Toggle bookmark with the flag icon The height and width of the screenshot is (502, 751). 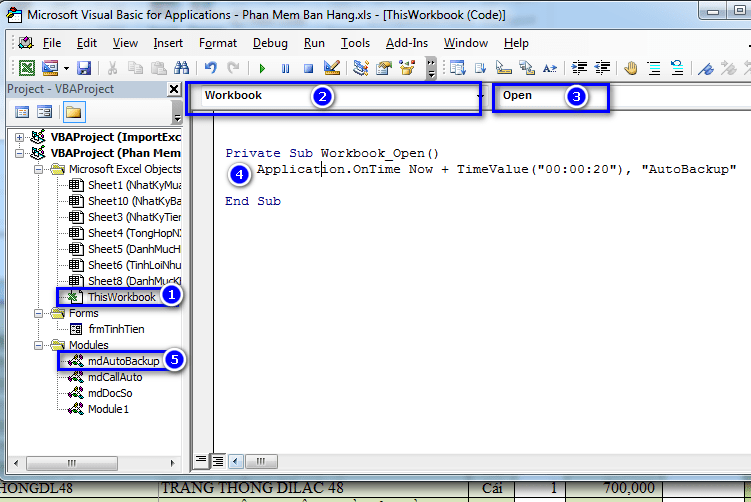tap(705, 68)
